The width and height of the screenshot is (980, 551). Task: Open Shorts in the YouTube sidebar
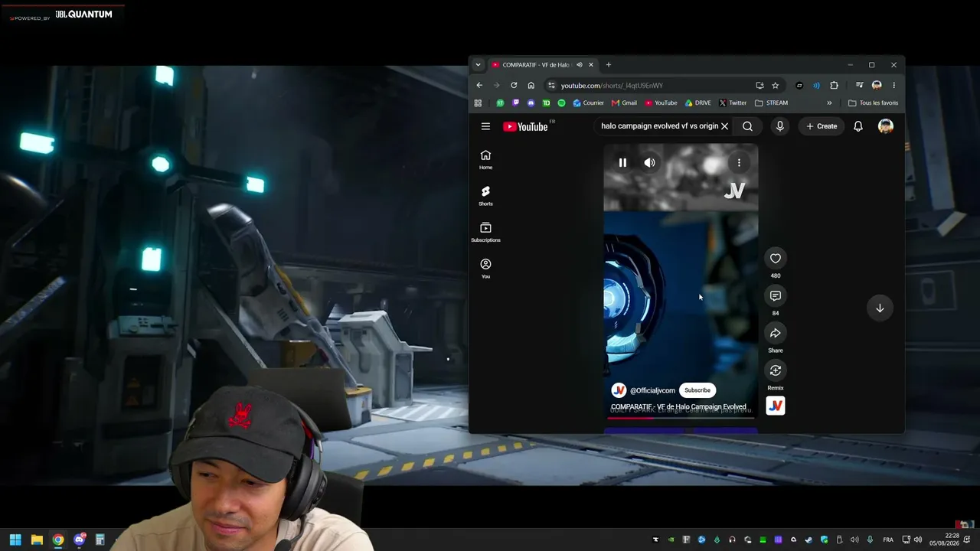pos(485,196)
